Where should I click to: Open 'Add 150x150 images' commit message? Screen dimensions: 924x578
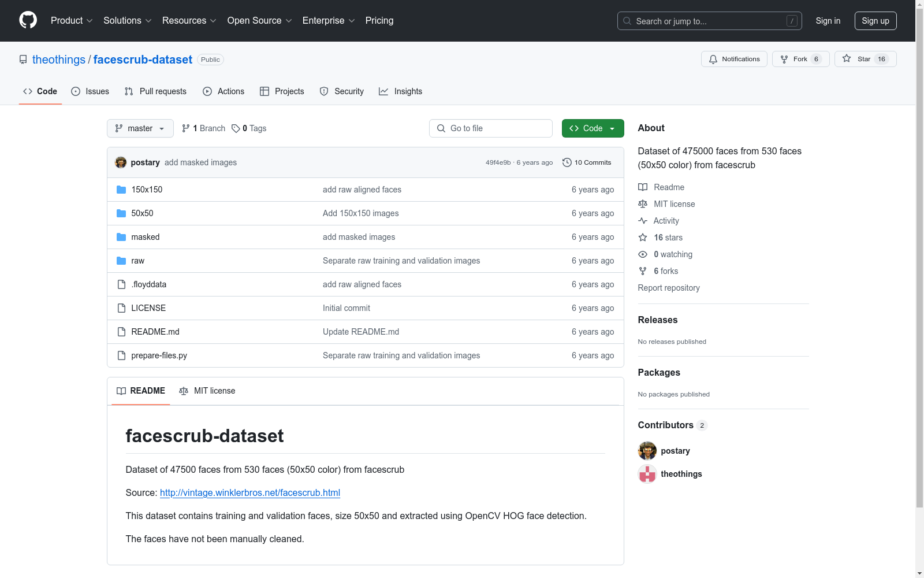click(361, 213)
